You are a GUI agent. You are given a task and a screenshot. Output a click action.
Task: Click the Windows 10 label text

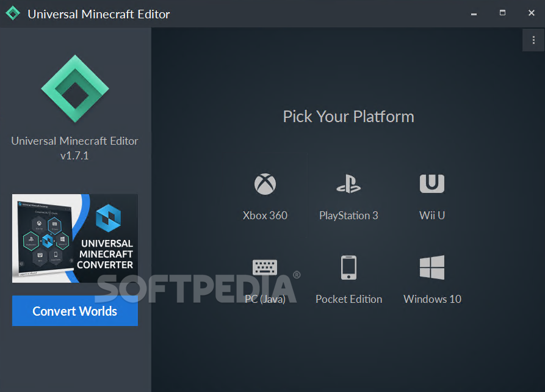[432, 299]
